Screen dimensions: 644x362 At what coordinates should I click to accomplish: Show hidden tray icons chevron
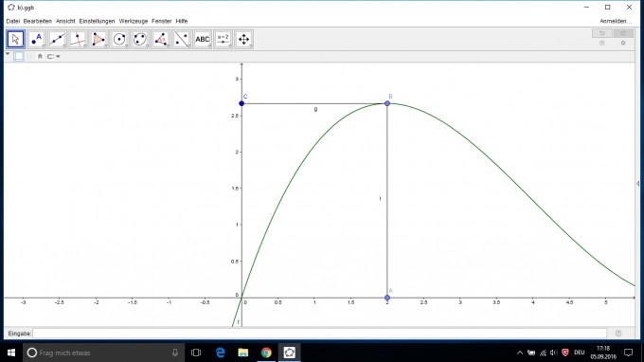click(520, 353)
